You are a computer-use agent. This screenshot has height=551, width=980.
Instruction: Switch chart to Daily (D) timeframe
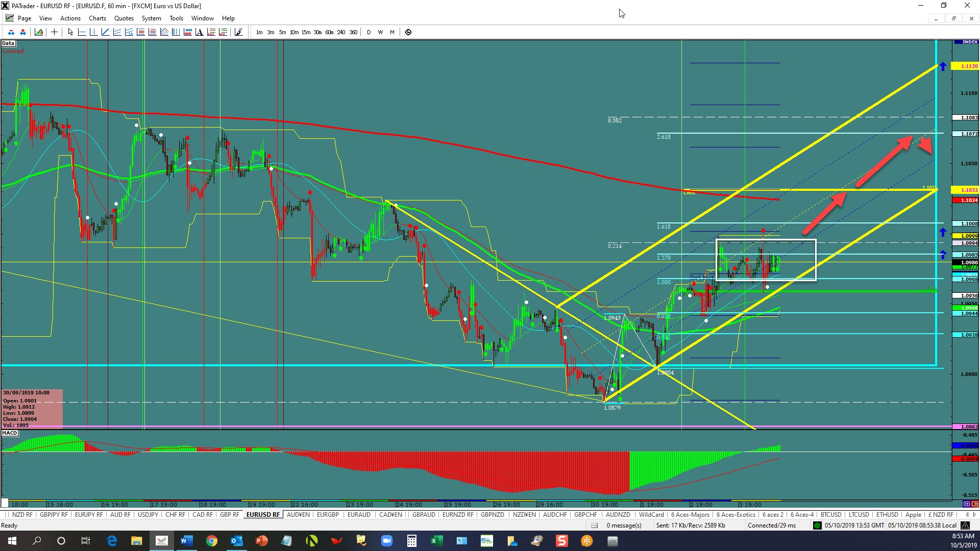pos(369,32)
